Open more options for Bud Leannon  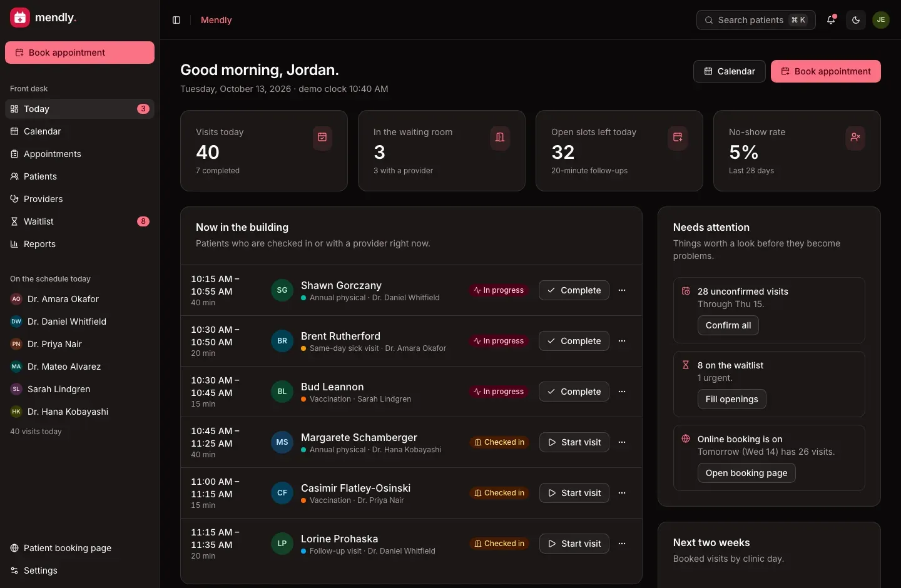pos(622,392)
